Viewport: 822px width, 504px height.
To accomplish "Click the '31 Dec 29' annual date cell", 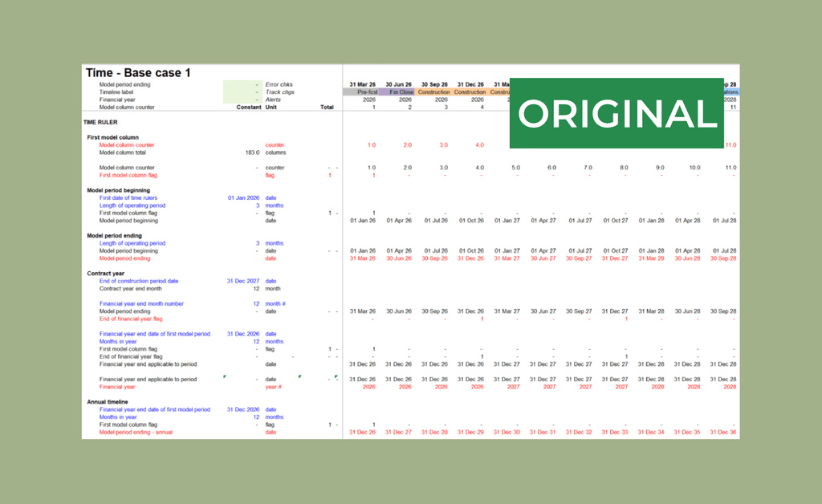I will click(x=470, y=433).
